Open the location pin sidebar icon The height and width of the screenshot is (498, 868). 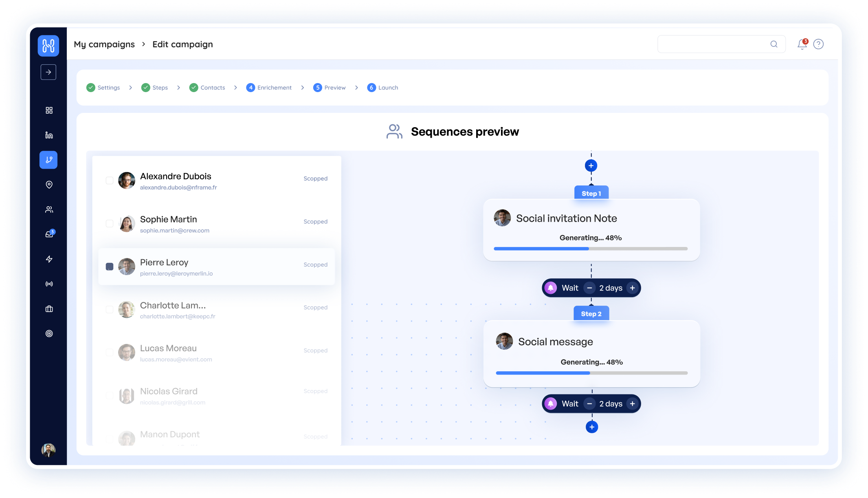tap(49, 185)
